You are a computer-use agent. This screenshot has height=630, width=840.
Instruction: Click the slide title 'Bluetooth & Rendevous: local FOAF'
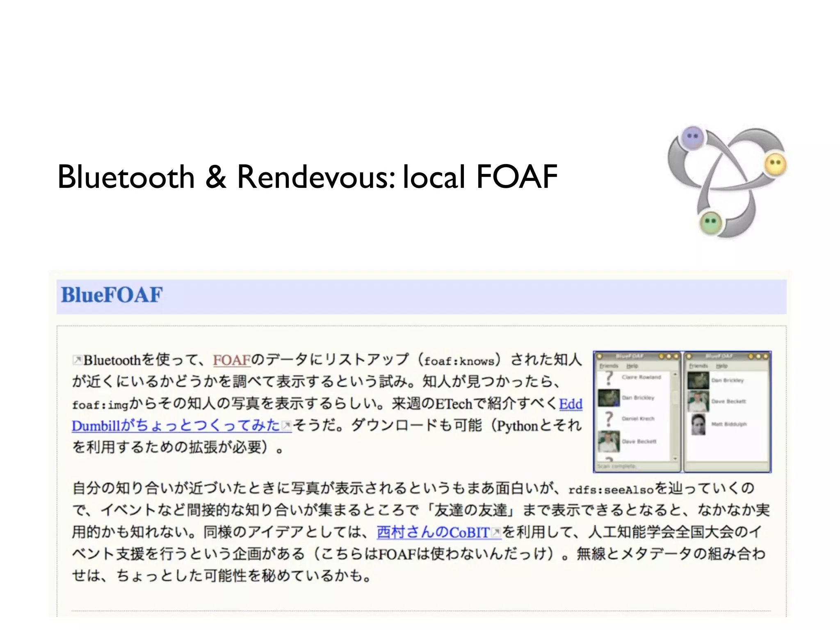pos(308,177)
